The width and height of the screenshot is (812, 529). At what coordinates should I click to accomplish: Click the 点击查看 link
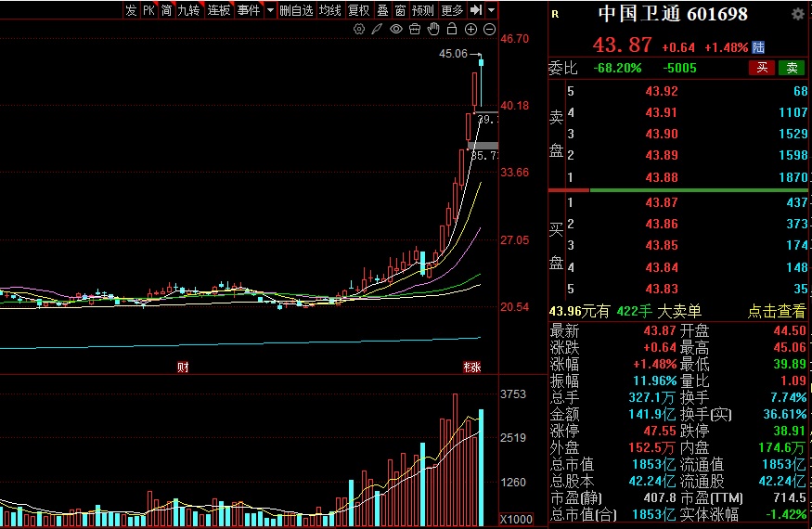[777, 312]
